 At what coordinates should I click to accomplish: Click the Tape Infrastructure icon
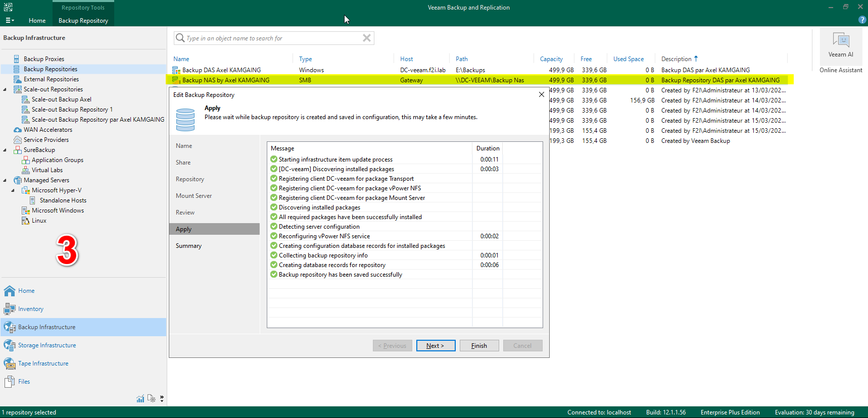coord(10,363)
